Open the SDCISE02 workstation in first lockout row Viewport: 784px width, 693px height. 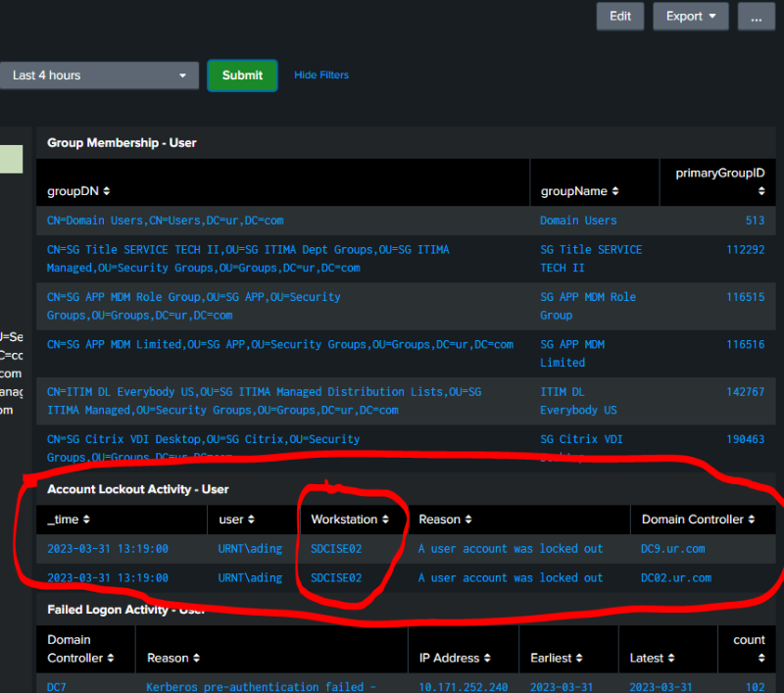point(336,549)
